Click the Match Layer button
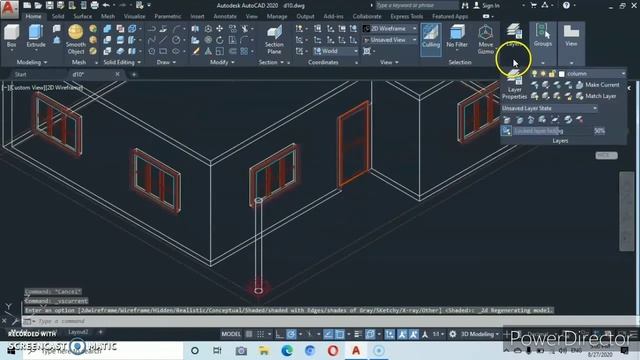Viewport: 640px width, 360px height. pos(596,96)
